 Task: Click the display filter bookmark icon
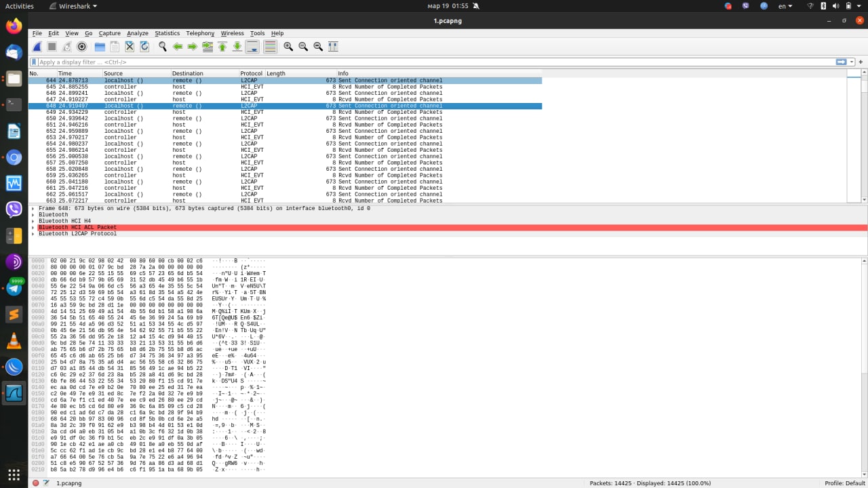(34, 62)
